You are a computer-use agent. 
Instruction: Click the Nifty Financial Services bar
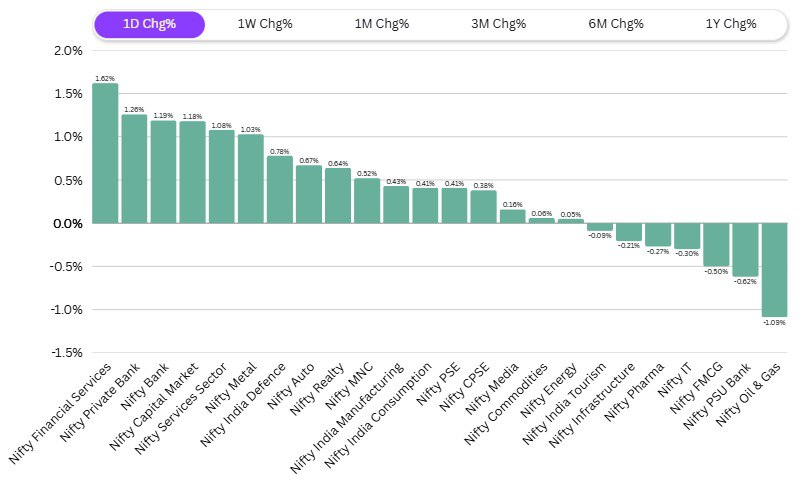click(x=105, y=153)
